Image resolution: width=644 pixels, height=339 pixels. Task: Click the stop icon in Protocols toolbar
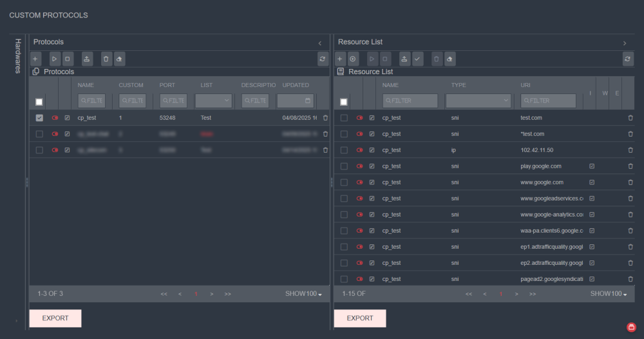[68, 59]
